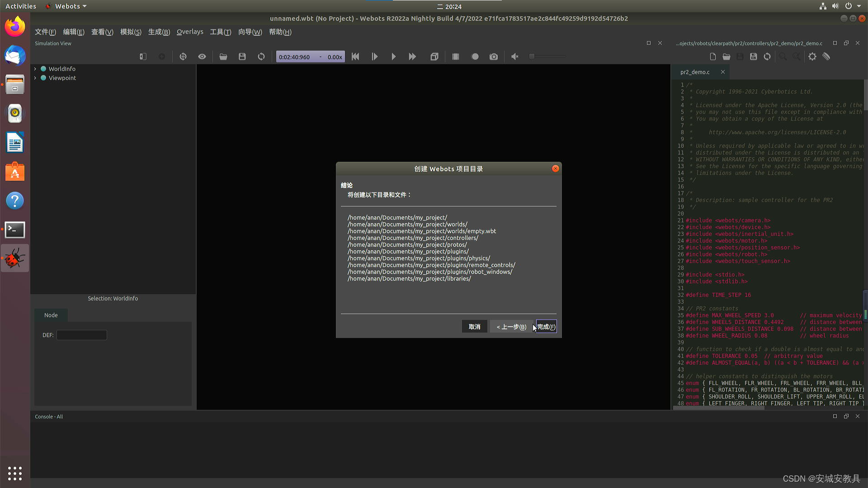This screenshot has height=488, width=868.
Task: Cancel the project wizard with 取消
Action: [x=474, y=327]
